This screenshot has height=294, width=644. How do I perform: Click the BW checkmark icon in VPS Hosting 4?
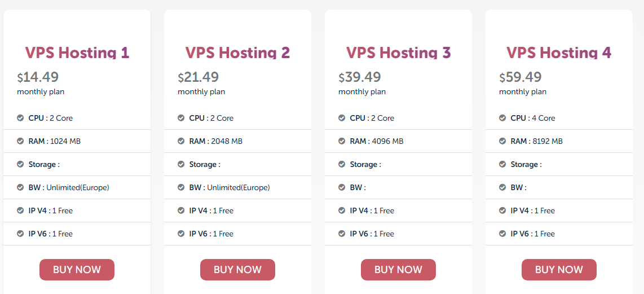502,187
